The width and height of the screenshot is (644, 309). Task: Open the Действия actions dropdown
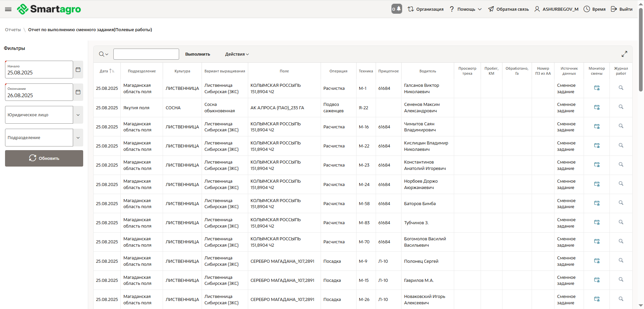click(237, 54)
